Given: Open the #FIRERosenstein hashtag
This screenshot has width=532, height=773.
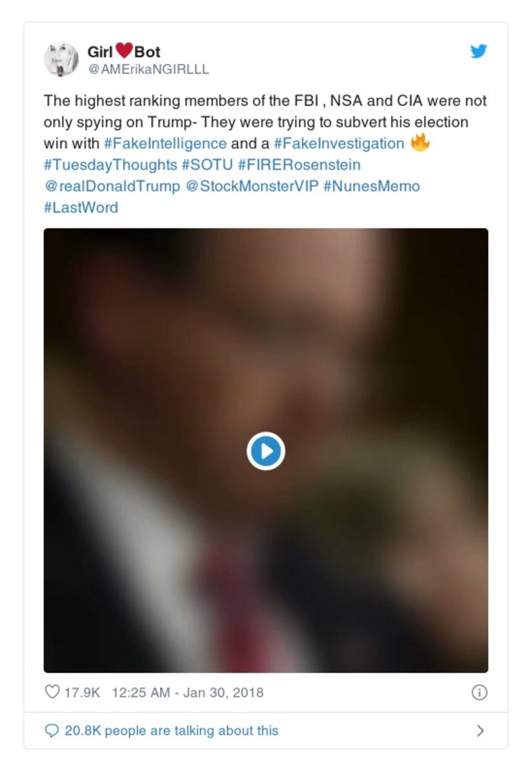Looking at the screenshot, I should point(299,164).
